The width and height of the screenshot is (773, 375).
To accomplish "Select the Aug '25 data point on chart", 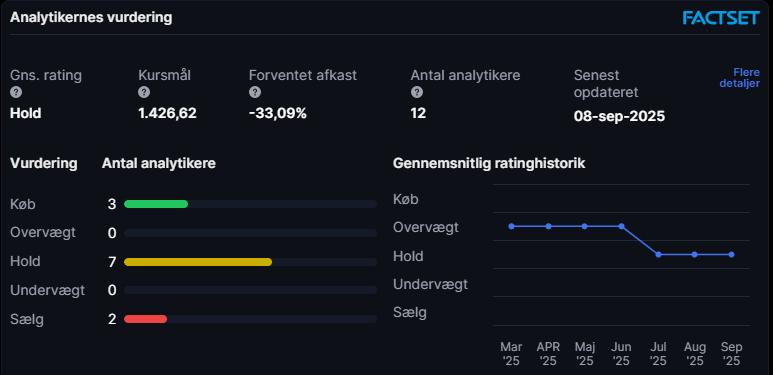I will pos(695,254).
